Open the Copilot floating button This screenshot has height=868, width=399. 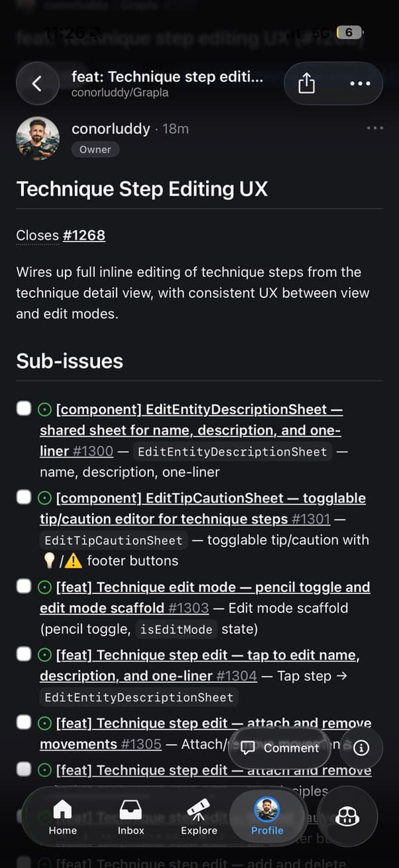pyautogui.click(x=347, y=818)
